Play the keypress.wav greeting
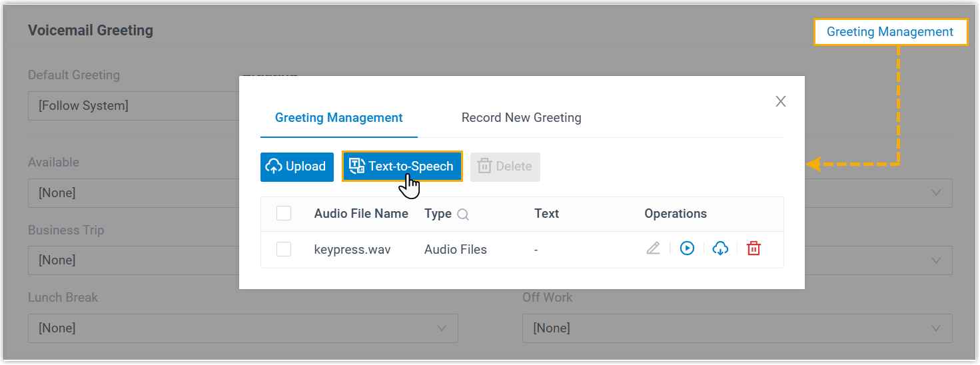 [x=687, y=248]
